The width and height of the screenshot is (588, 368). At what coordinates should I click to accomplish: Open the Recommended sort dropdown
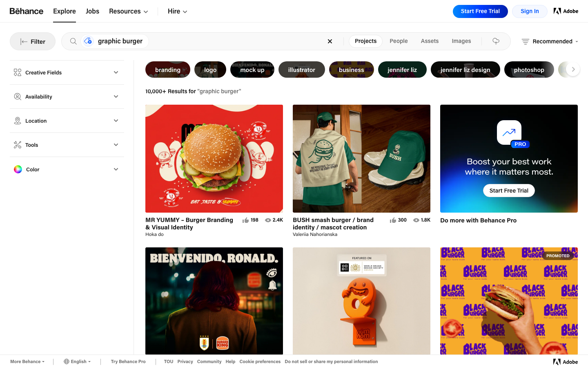point(550,41)
